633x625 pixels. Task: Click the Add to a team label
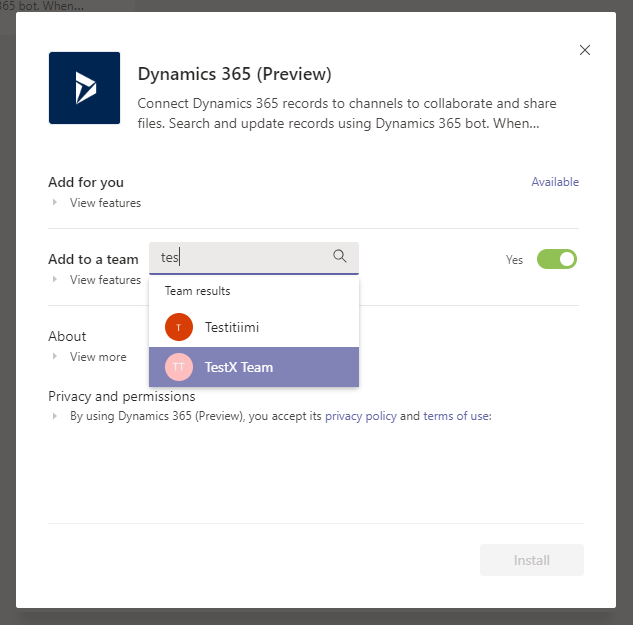93,259
